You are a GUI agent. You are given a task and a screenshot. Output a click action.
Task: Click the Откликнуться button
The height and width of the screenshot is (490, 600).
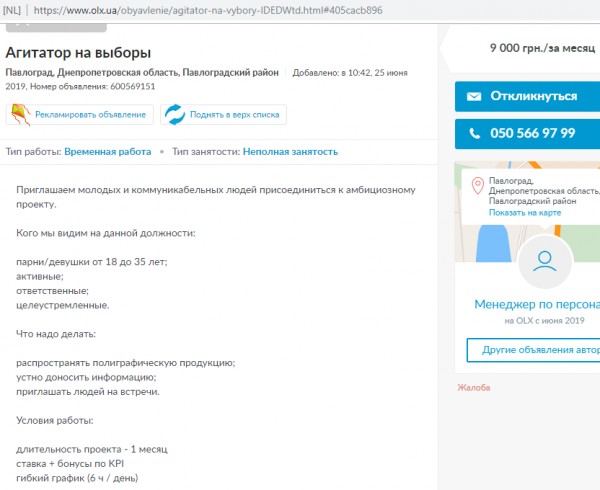[x=527, y=96]
